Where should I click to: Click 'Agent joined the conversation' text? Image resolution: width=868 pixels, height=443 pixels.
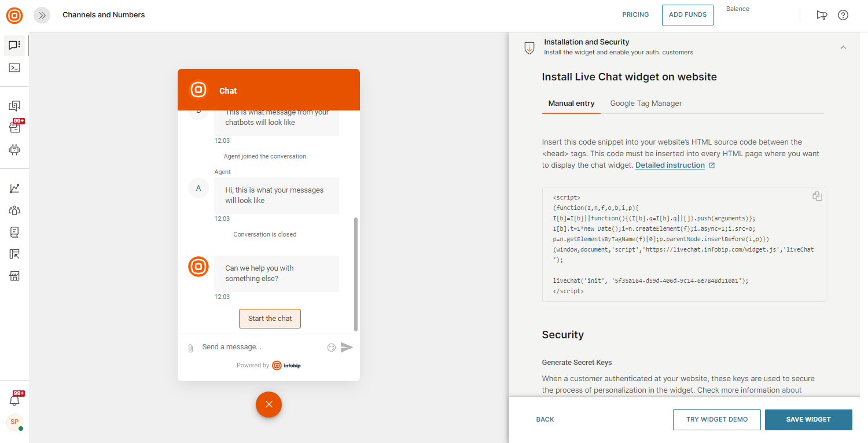point(265,156)
